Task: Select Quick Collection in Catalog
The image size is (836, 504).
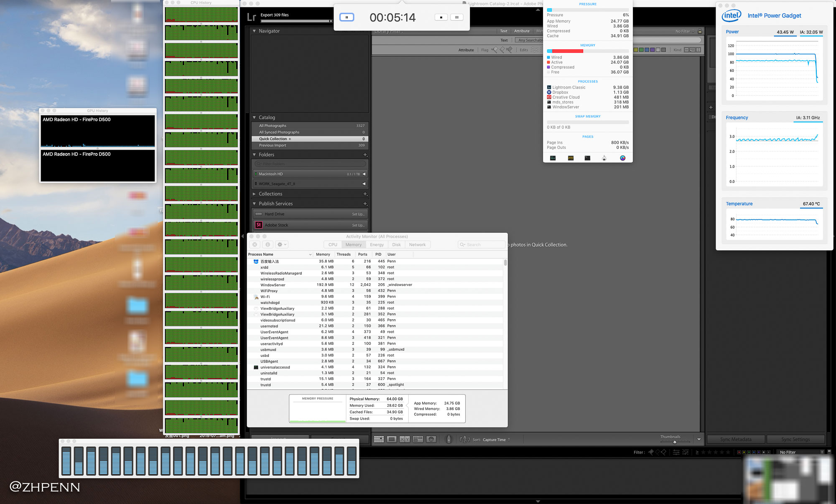Action: click(x=310, y=139)
